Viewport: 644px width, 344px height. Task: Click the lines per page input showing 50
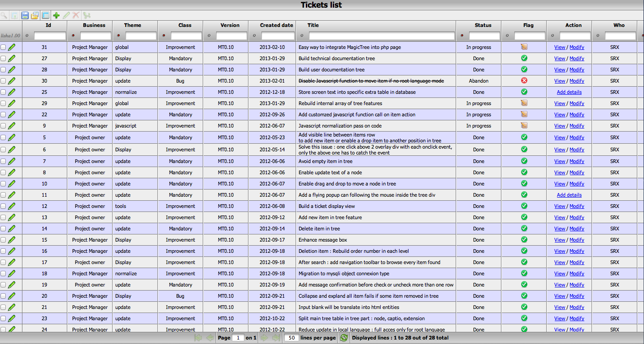coord(291,337)
